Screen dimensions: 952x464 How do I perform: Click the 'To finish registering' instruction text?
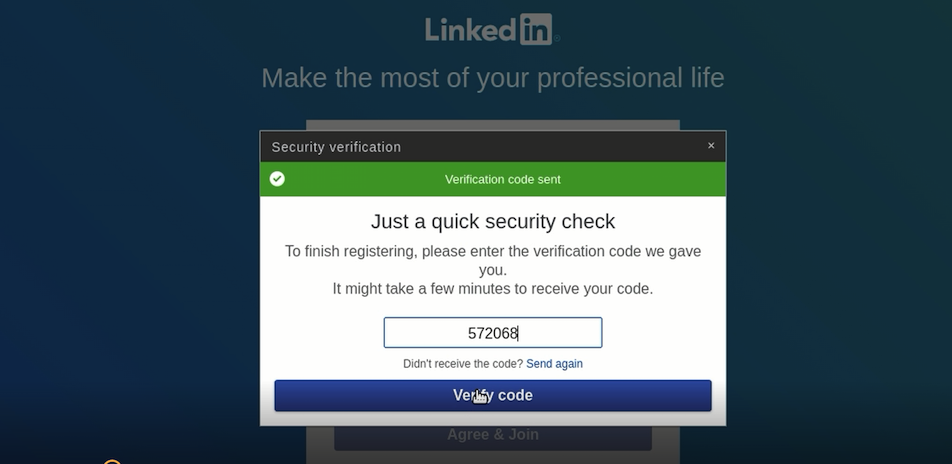tap(492, 261)
